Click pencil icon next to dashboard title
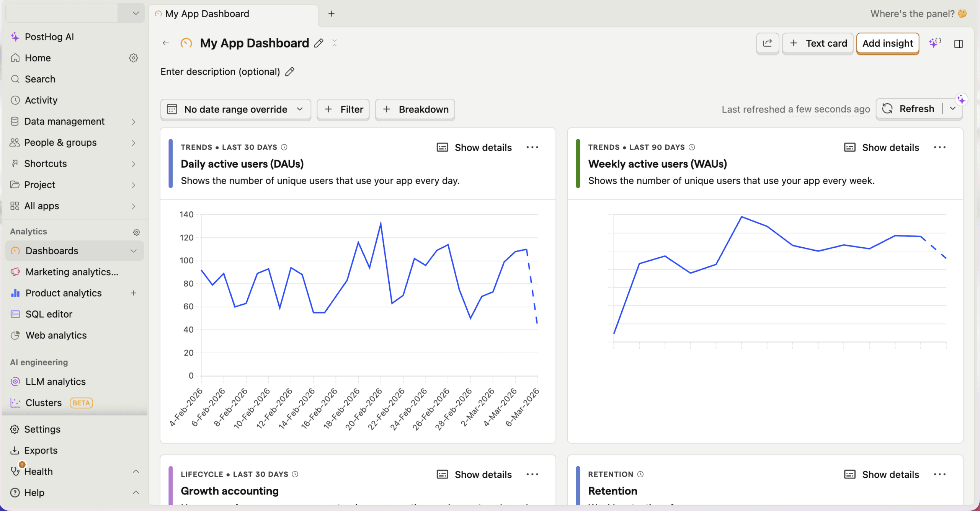The height and width of the screenshot is (511, 980). [x=318, y=43]
